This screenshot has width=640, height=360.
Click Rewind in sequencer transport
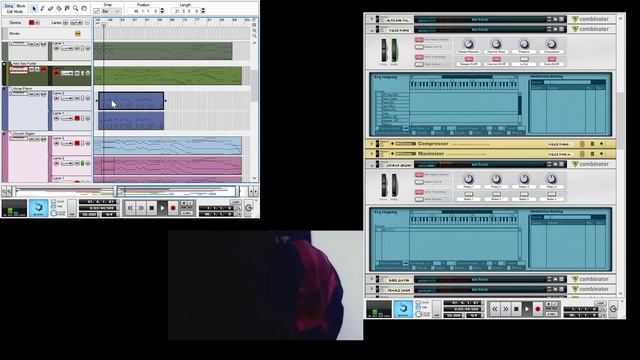[x=130, y=208]
